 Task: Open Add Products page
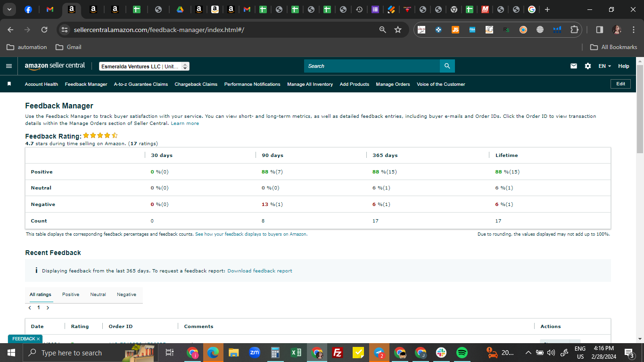[x=355, y=84]
